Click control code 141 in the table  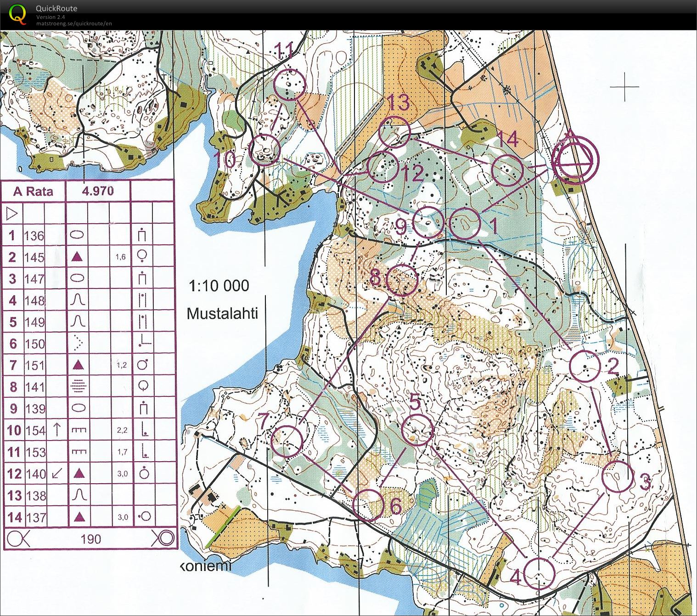tap(34, 387)
